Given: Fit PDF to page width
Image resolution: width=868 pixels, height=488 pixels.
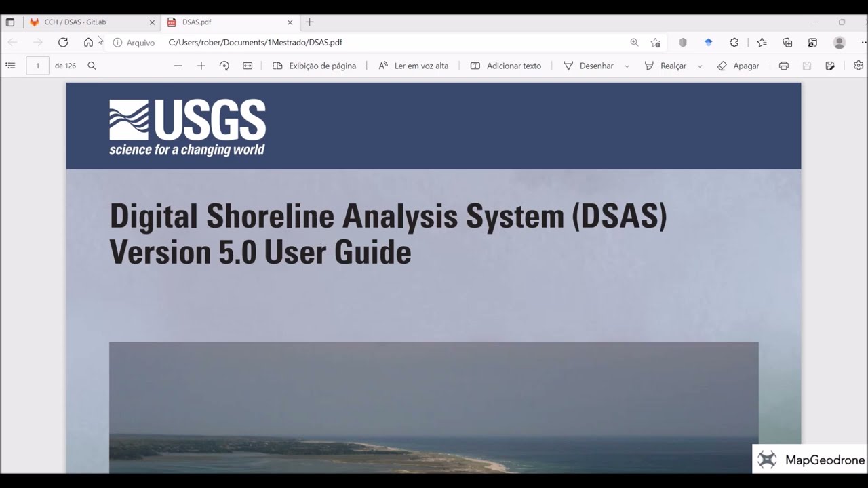Looking at the screenshot, I should (x=248, y=66).
